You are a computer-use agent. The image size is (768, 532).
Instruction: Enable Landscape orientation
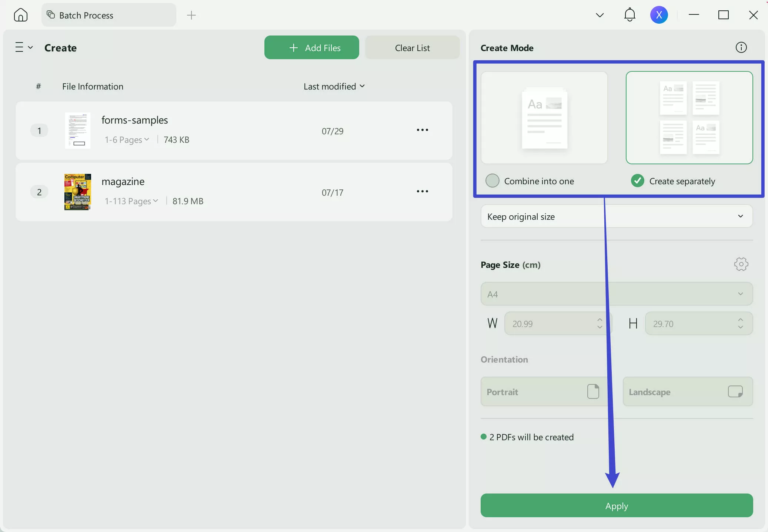tap(687, 391)
